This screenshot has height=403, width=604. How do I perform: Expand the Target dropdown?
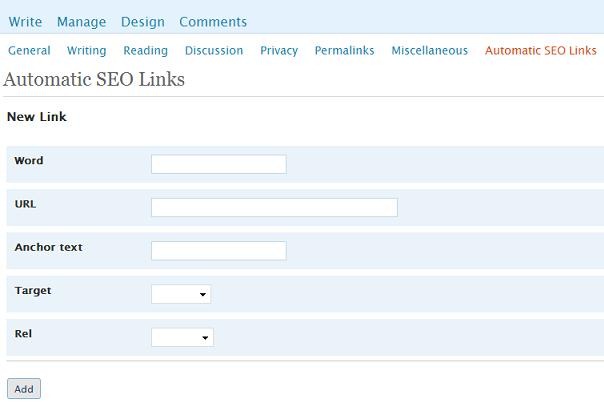tap(181, 294)
